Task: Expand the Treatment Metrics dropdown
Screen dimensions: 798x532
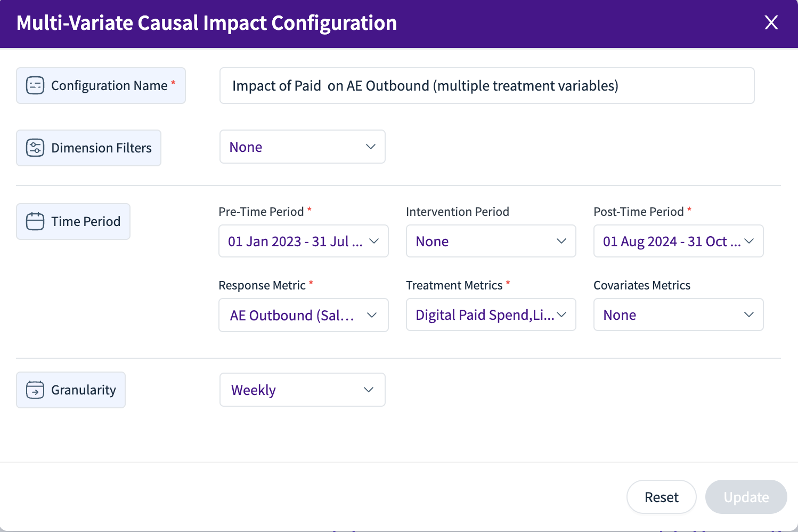Action: pyautogui.click(x=491, y=315)
